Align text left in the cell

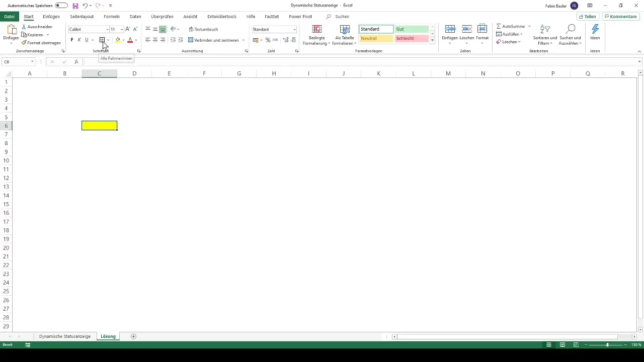coord(148,40)
